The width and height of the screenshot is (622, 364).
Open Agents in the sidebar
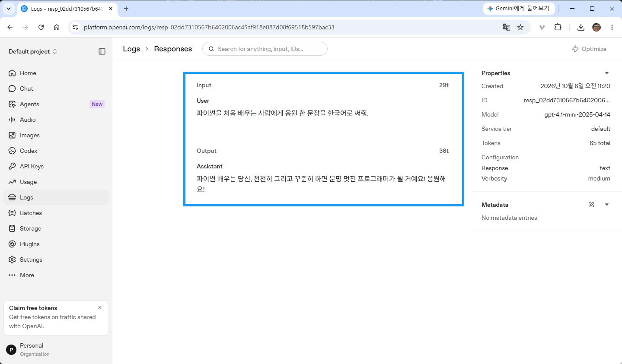56,104
